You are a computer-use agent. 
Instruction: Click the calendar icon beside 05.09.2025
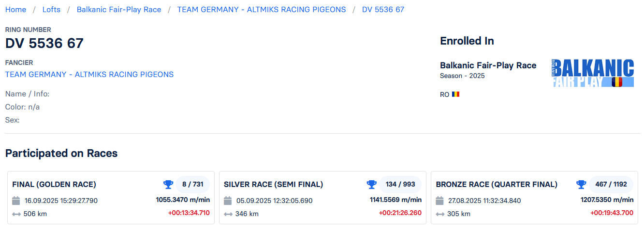pyautogui.click(x=228, y=201)
